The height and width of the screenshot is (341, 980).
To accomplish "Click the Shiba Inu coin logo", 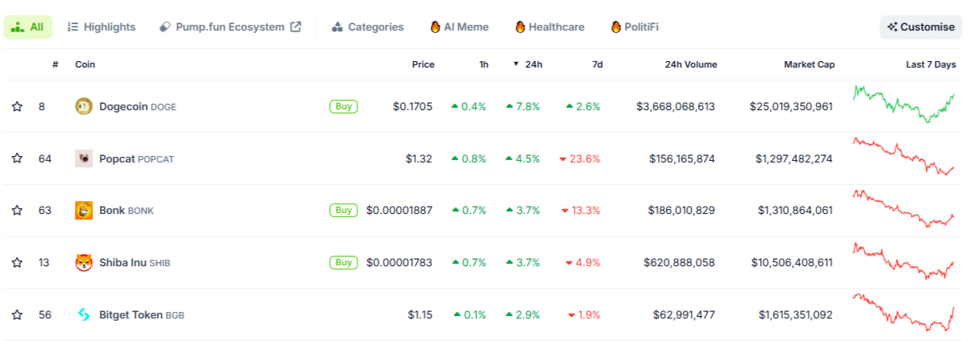I will click(84, 263).
